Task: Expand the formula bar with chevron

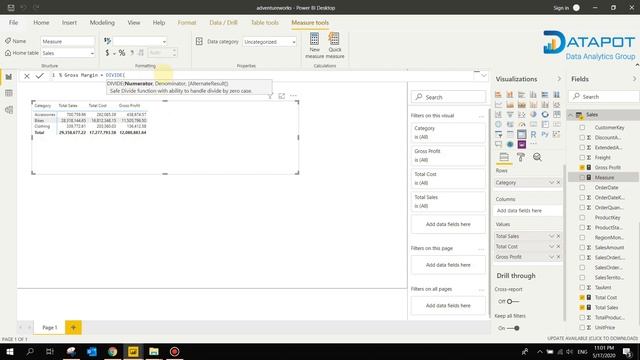Action: [x=484, y=76]
